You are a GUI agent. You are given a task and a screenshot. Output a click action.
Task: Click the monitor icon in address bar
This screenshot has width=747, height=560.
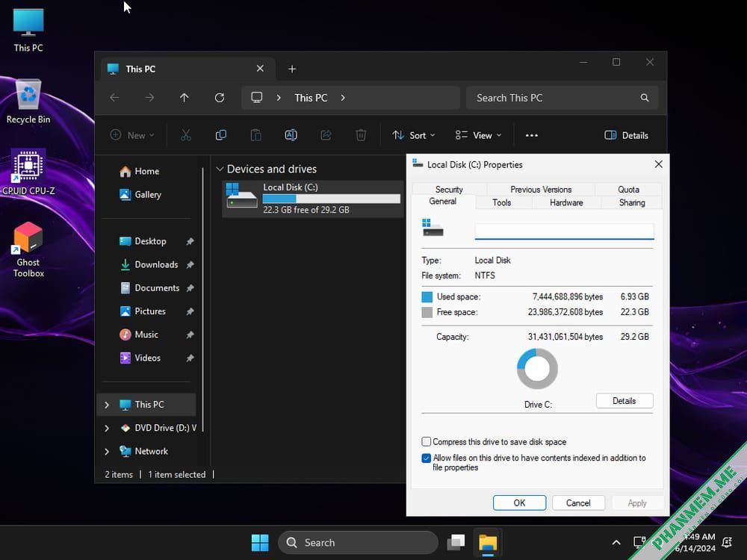click(257, 98)
